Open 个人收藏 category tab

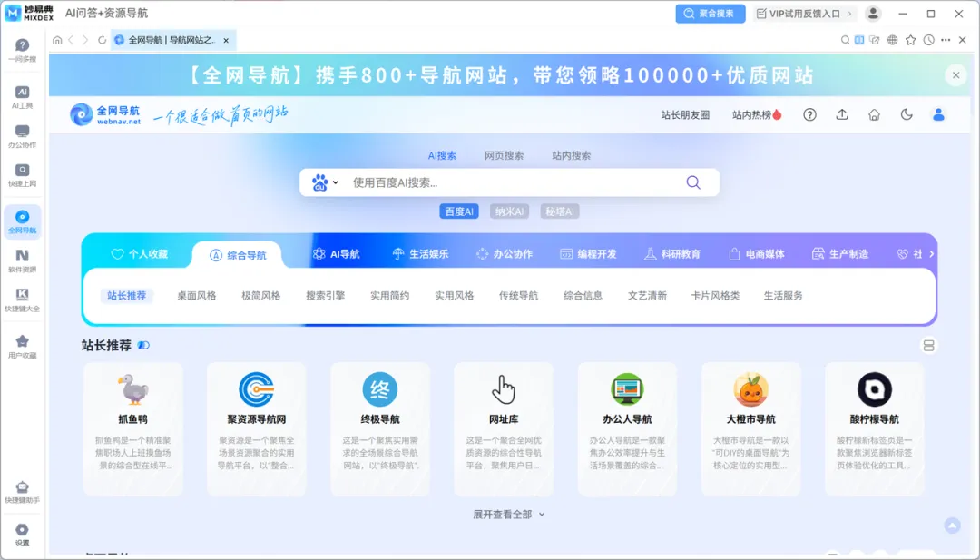(139, 254)
